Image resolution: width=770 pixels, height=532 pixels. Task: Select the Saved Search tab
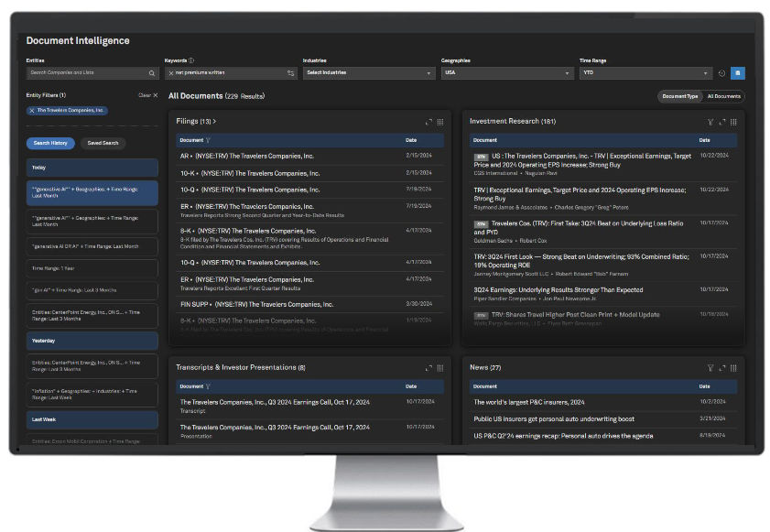point(103,143)
